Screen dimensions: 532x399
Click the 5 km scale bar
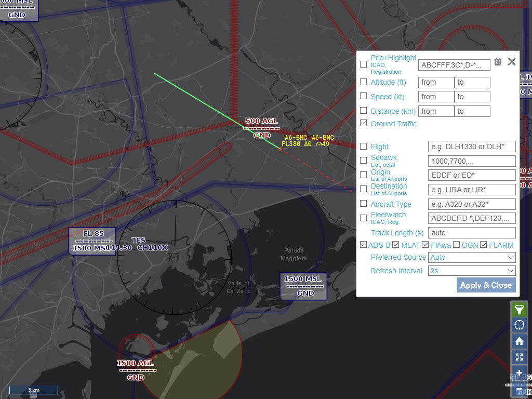click(34, 390)
